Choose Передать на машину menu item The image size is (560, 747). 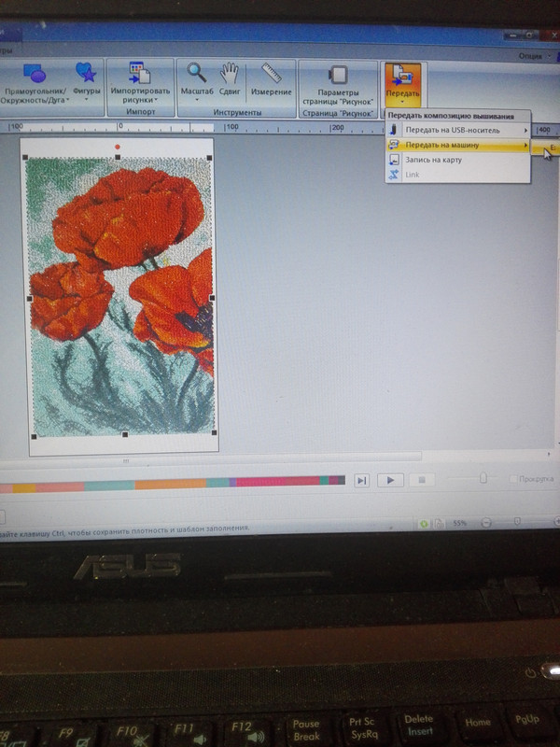(x=457, y=146)
